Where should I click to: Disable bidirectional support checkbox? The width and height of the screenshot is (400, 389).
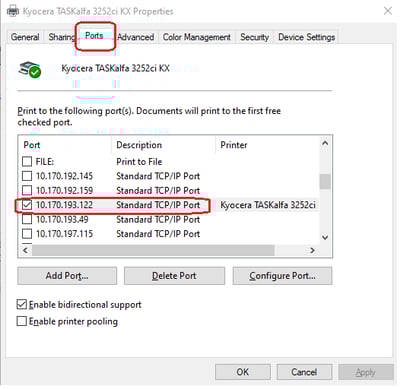(x=22, y=304)
